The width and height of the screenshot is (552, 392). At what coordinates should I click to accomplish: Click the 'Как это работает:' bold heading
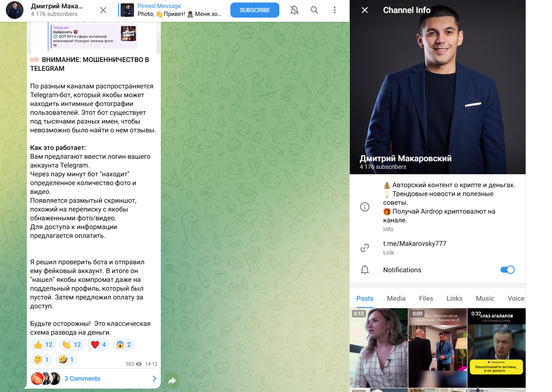point(58,148)
